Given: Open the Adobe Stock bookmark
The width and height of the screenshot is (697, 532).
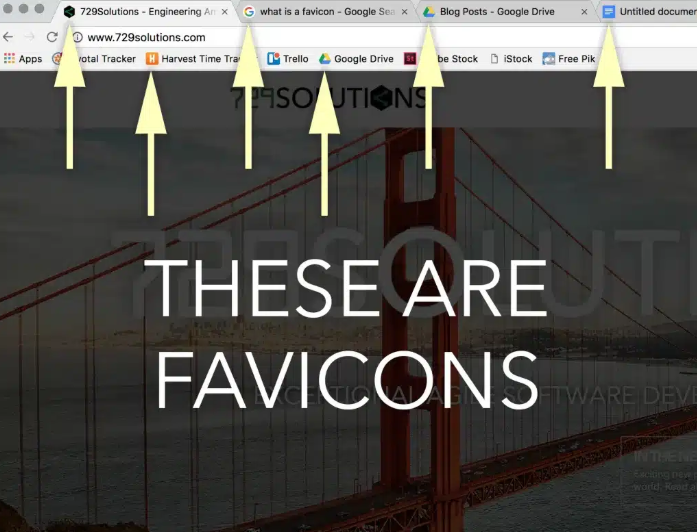Looking at the screenshot, I should point(441,59).
